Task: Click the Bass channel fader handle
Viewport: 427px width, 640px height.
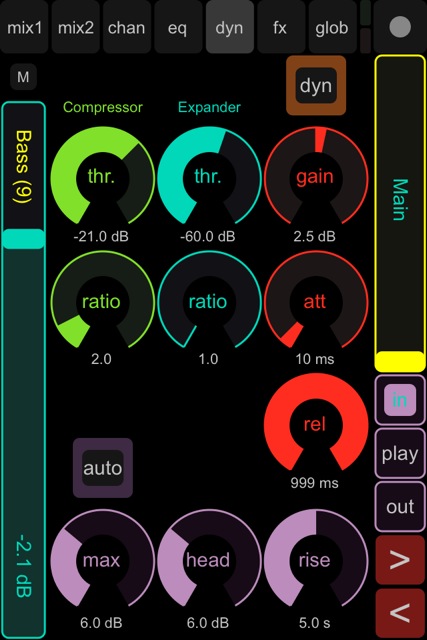Action: tap(23, 239)
